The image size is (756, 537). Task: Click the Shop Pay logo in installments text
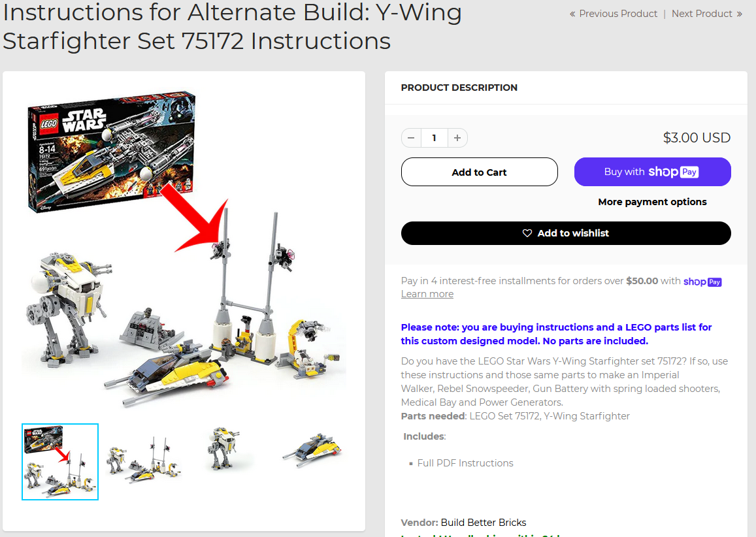702,282
